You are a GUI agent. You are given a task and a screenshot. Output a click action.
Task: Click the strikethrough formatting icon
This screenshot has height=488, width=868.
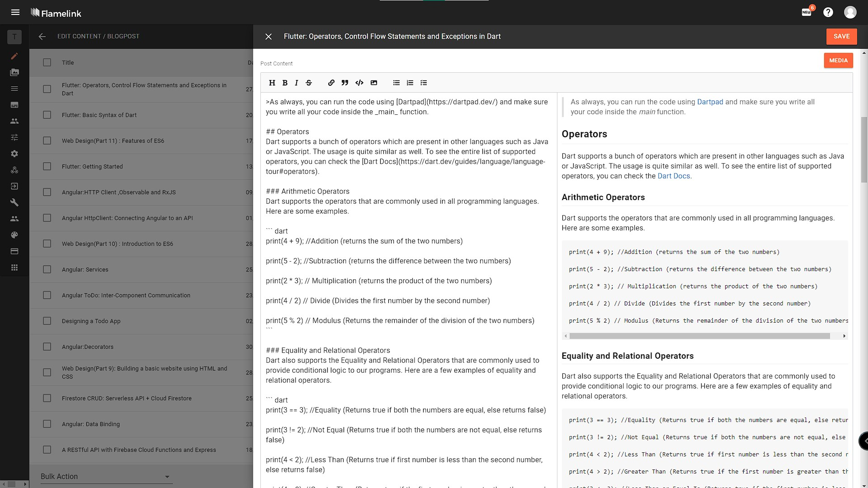click(x=309, y=83)
